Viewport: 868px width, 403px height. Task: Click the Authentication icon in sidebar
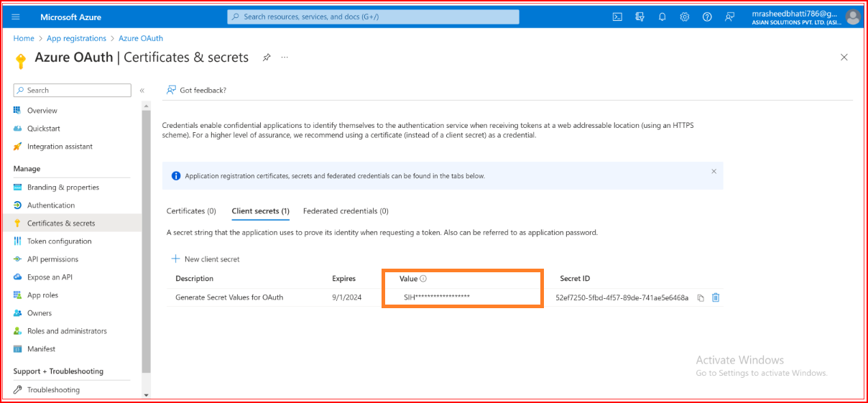[18, 205]
